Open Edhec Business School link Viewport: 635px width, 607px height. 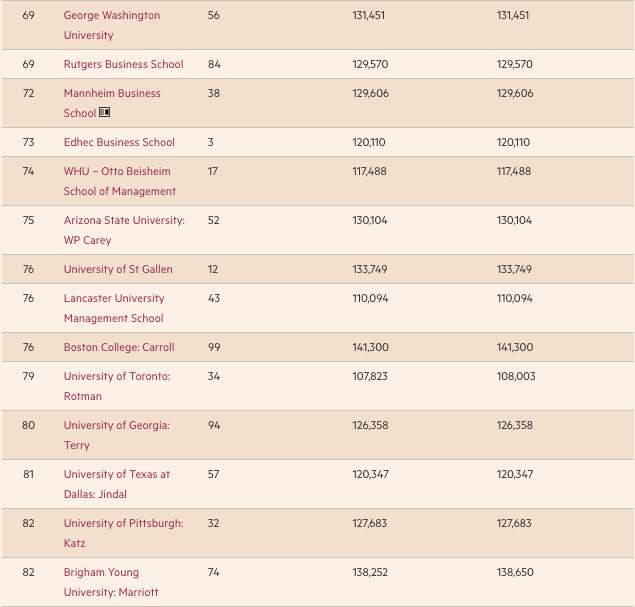[119, 142]
